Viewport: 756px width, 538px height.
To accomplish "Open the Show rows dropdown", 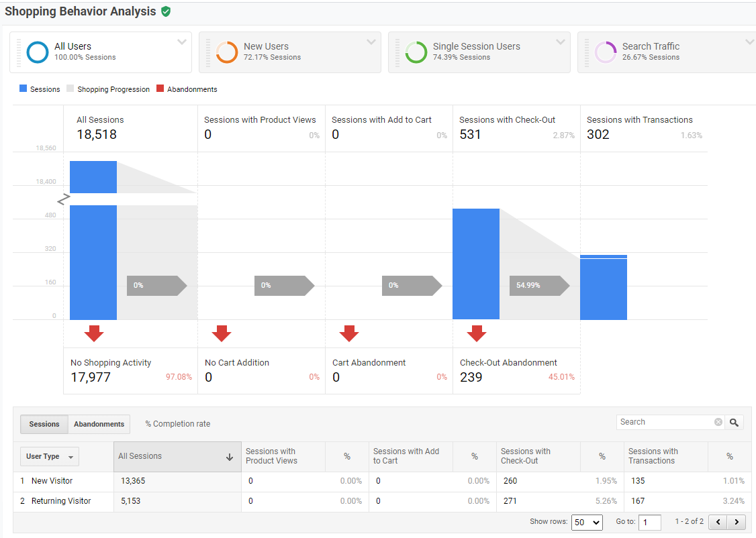I will pyautogui.click(x=587, y=522).
